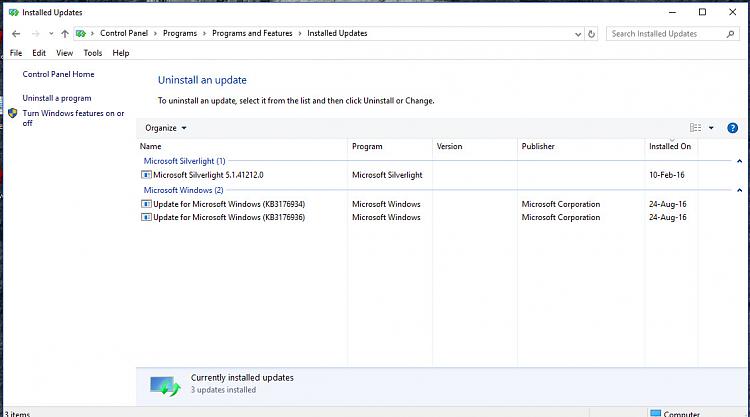Maximize the Installed Updates window

pyautogui.click(x=702, y=12)
